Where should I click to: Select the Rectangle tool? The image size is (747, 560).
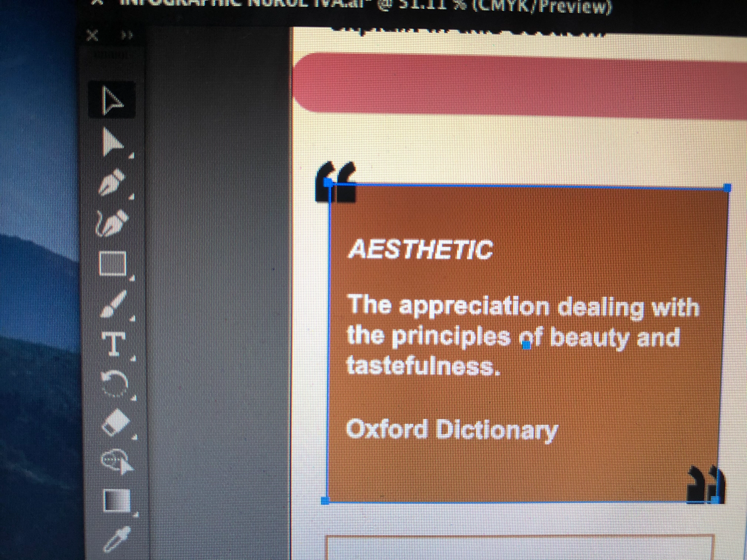(x=113, y=263)
